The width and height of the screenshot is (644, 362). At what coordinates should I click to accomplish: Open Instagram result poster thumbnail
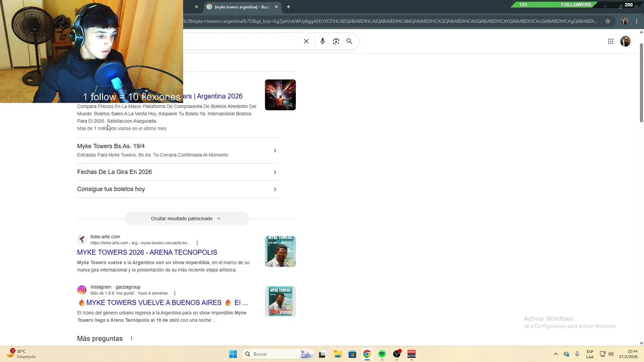coord(280,301)
